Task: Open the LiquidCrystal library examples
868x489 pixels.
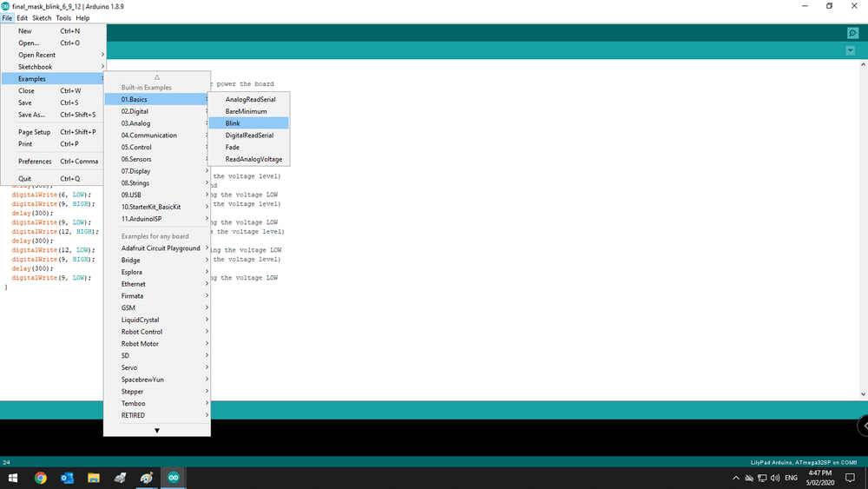Action: [156, 320]
